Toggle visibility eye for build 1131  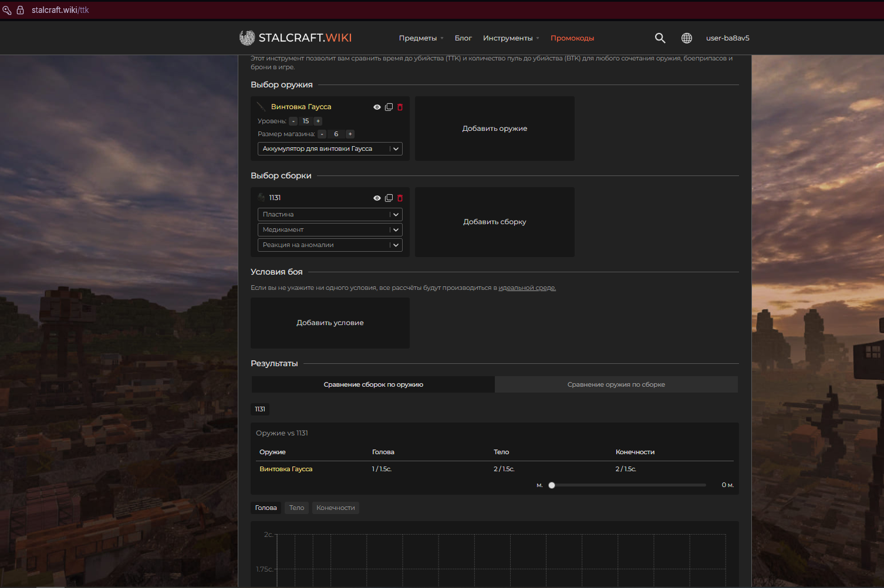click(x=377, y=198)
